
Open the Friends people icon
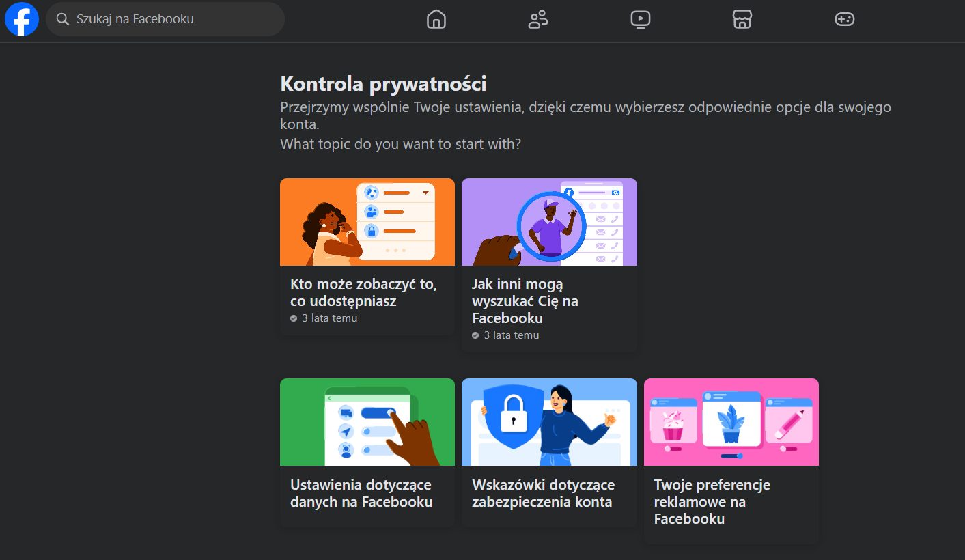(538, 19)
